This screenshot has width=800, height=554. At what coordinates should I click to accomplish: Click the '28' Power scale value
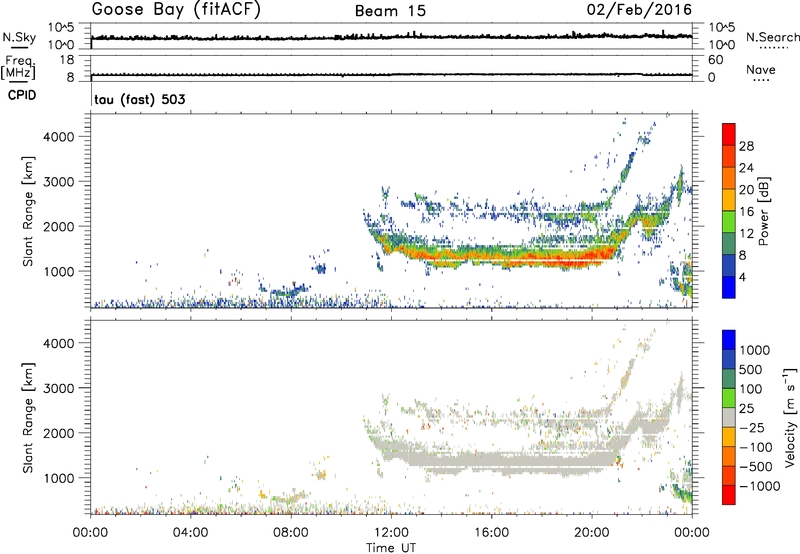746,146
